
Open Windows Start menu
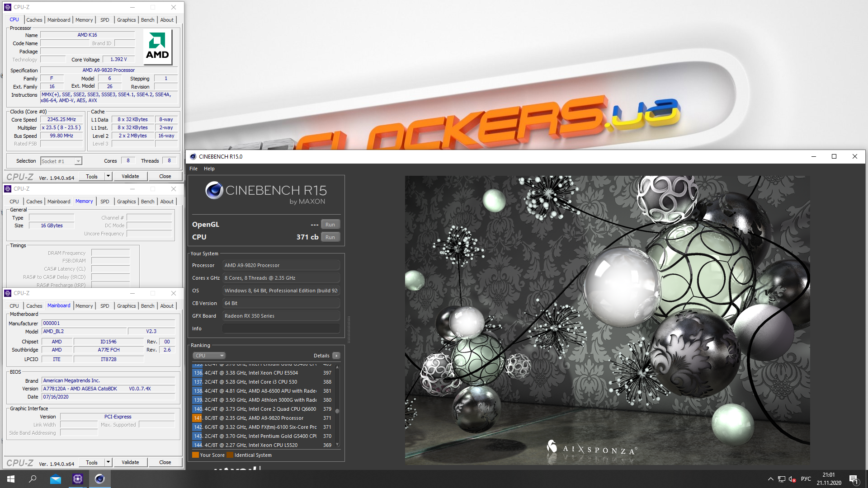pyautogui.click(x=11, y=479)
